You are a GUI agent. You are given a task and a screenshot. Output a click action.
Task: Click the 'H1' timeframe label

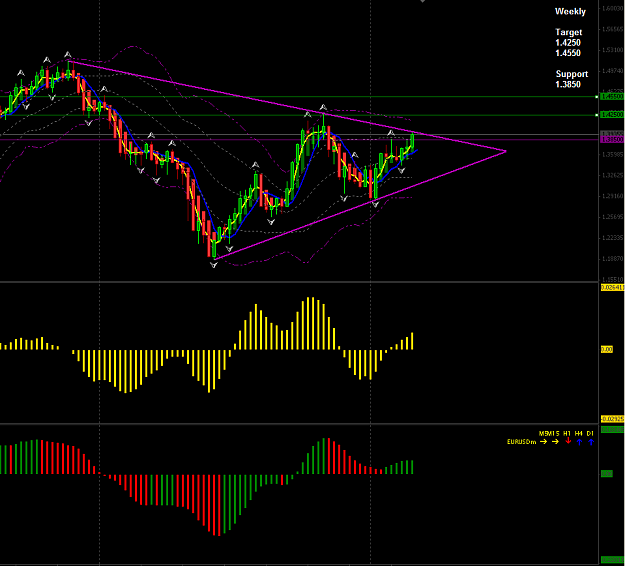[567, 433]
